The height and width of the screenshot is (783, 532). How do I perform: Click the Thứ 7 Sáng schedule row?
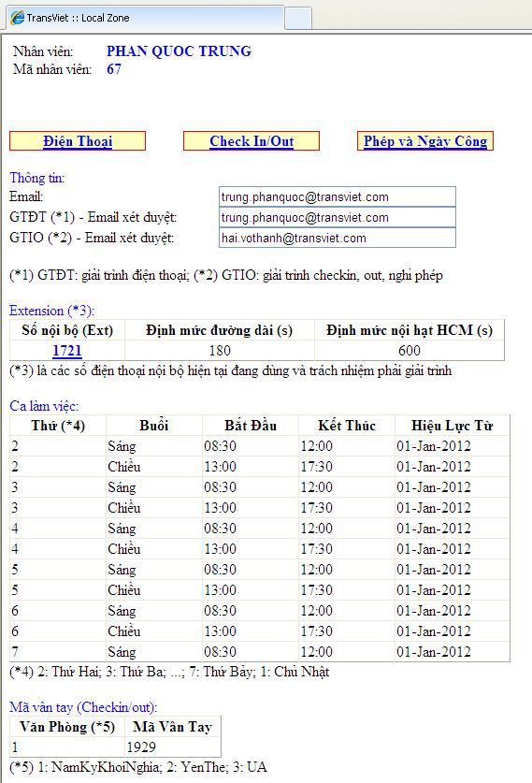pos(260,652)
